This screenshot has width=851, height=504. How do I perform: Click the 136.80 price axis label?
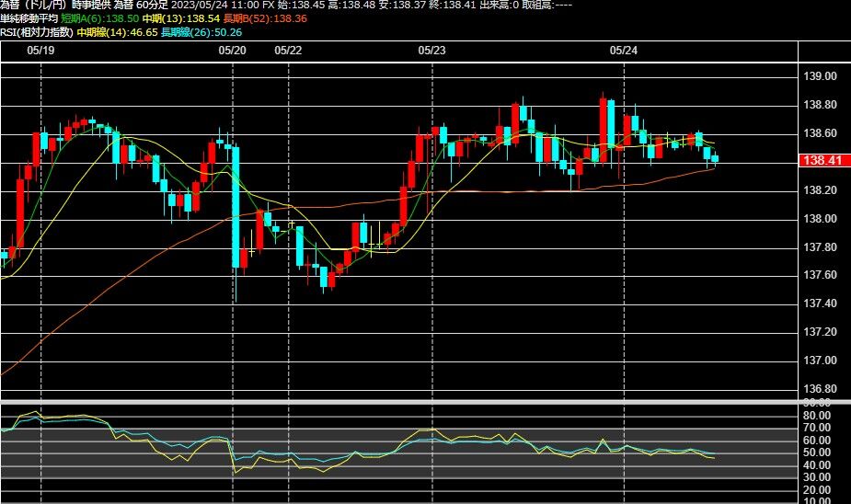click(820, 388)
